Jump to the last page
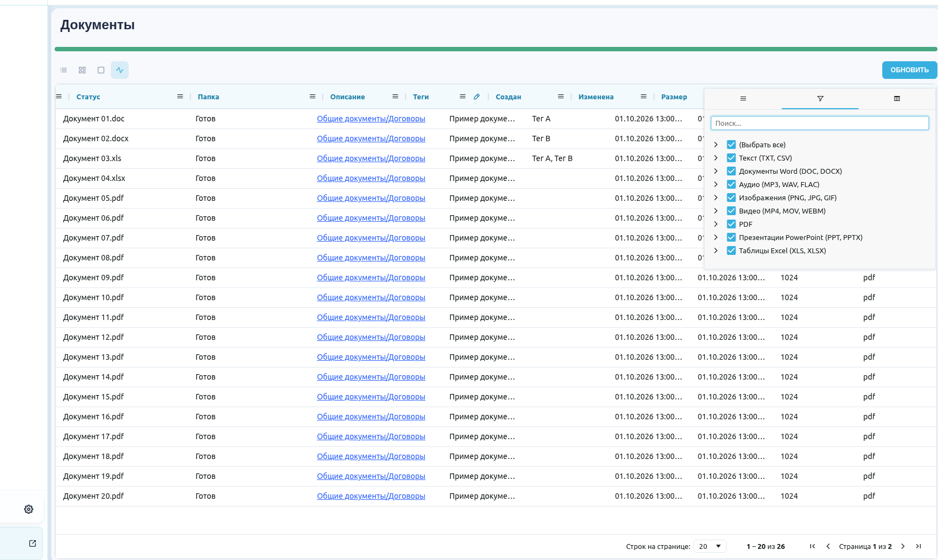Image resolution: width=938 pixels, height=560 pixels. tap(918, 546)
